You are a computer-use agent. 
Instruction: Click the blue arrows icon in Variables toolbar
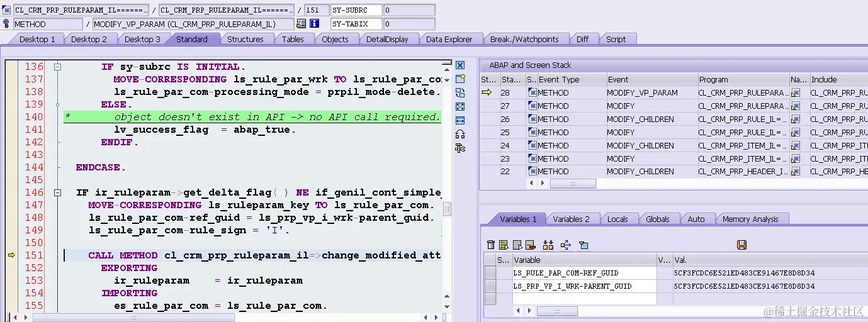click(x=565, y=245)
